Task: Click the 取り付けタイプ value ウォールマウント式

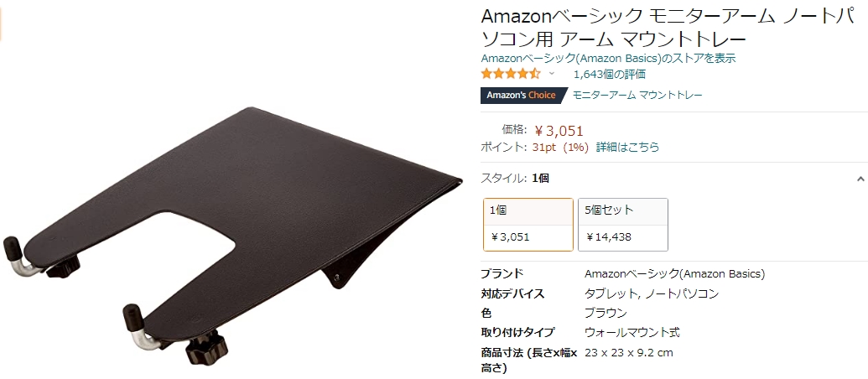Action: click(632, 333)
